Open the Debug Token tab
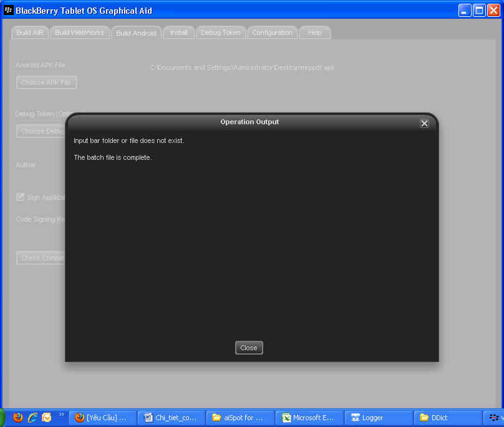The image size is (504, 427). [x=221, y=32]
